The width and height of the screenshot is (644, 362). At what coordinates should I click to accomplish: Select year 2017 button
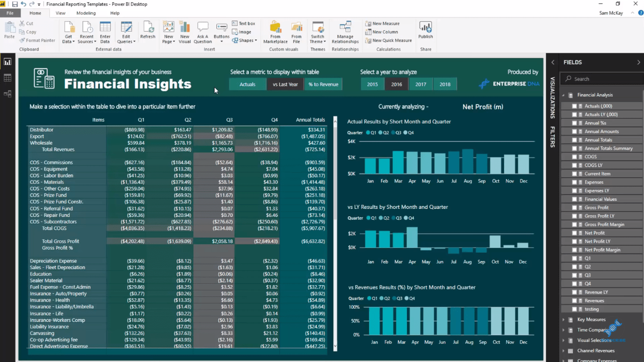pyautogui.click(x=421, y=84)
